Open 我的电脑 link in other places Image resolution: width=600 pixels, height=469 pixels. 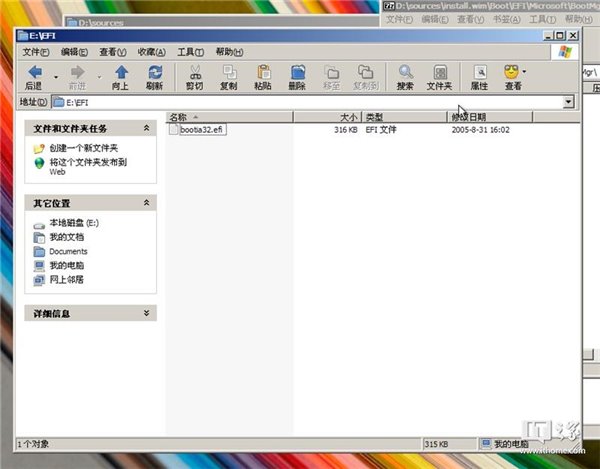pyautogui.click(x=67, y=265)
